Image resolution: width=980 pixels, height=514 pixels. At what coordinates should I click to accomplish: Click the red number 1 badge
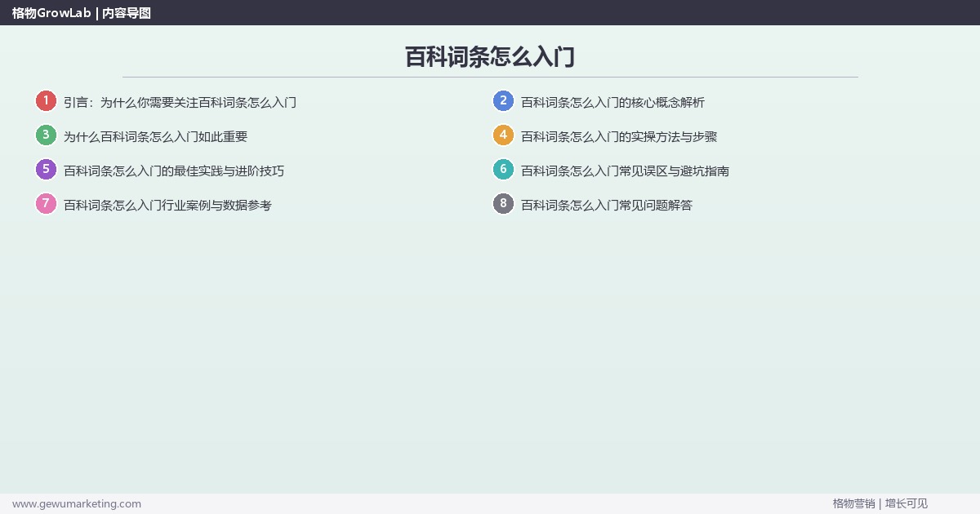[46, 101]
